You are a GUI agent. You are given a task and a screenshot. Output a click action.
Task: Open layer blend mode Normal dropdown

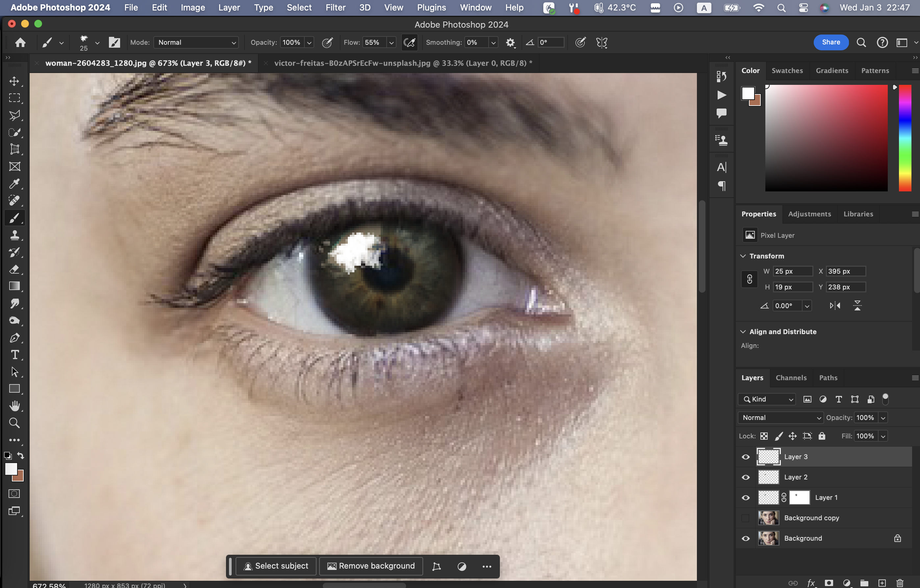click(780, 418)
